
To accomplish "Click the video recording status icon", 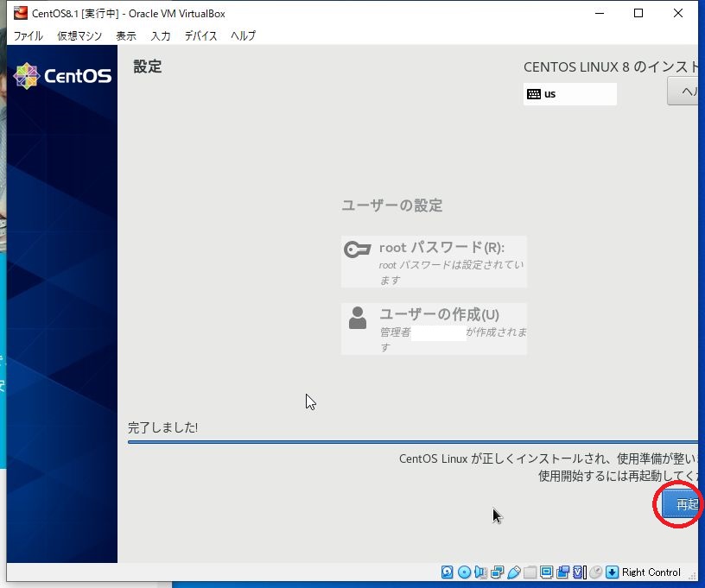I will click(x=562, y=572).
